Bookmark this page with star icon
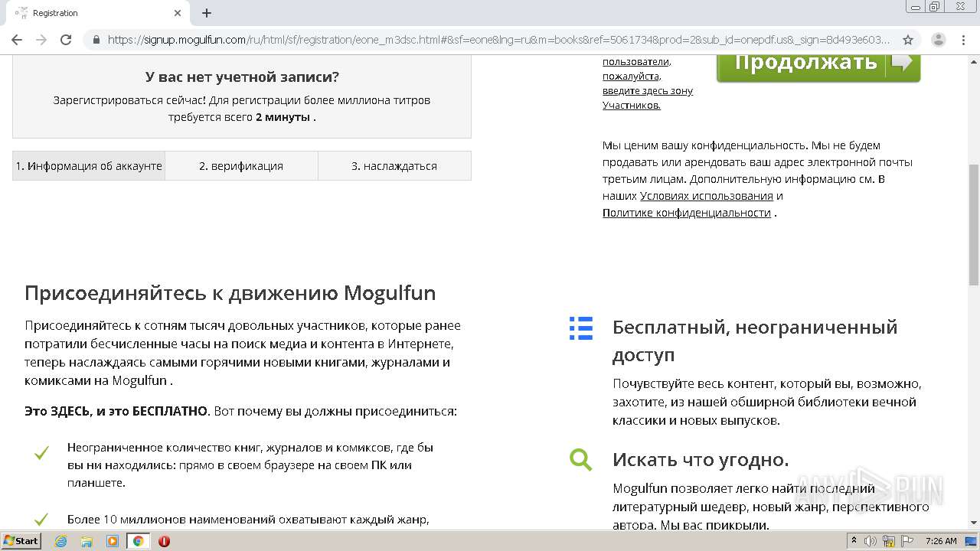980x551 pixels. [x=908, y=40]
